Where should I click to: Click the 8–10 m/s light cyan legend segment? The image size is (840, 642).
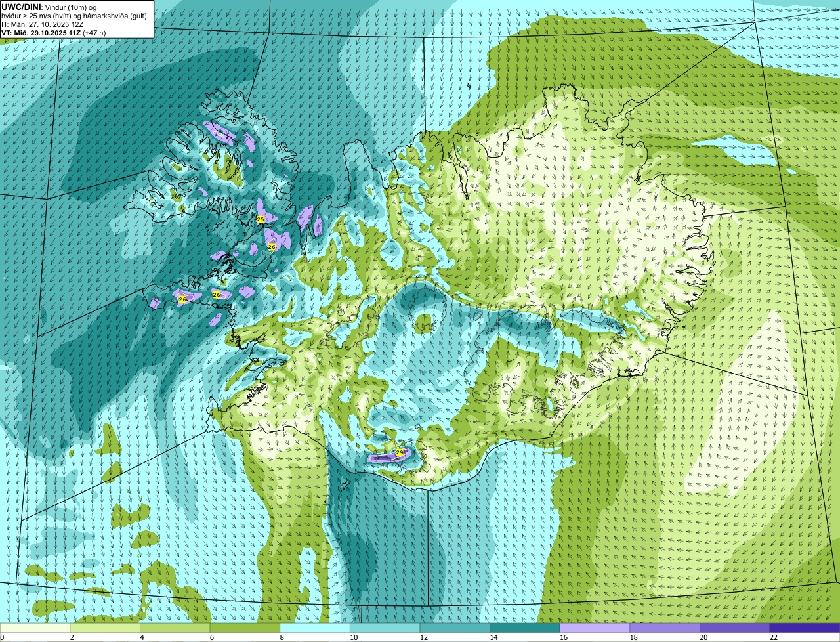pos(315,628)
